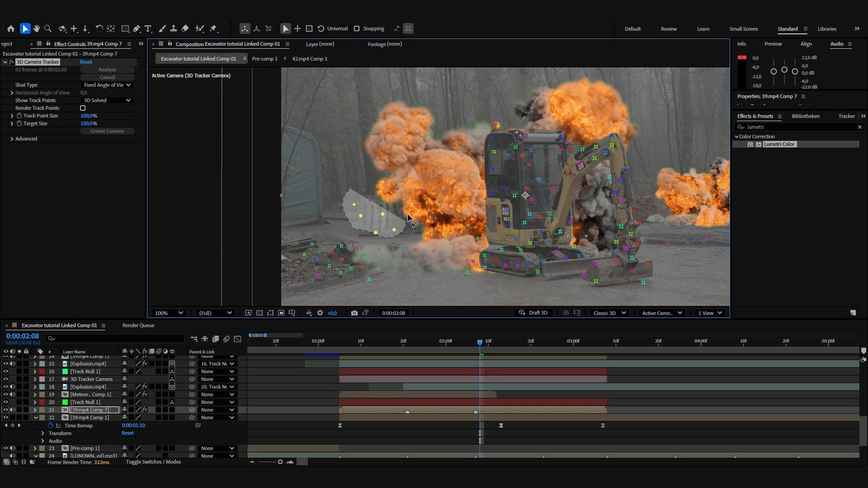Toggle Draft 3D mode

click(x=533, y=313)
